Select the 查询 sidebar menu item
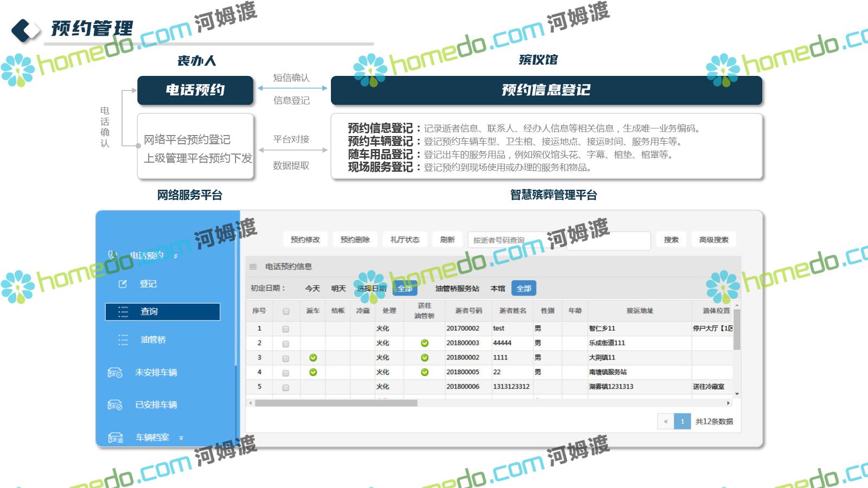This screenshot has width=868, height=488. (x=163, y=312)
